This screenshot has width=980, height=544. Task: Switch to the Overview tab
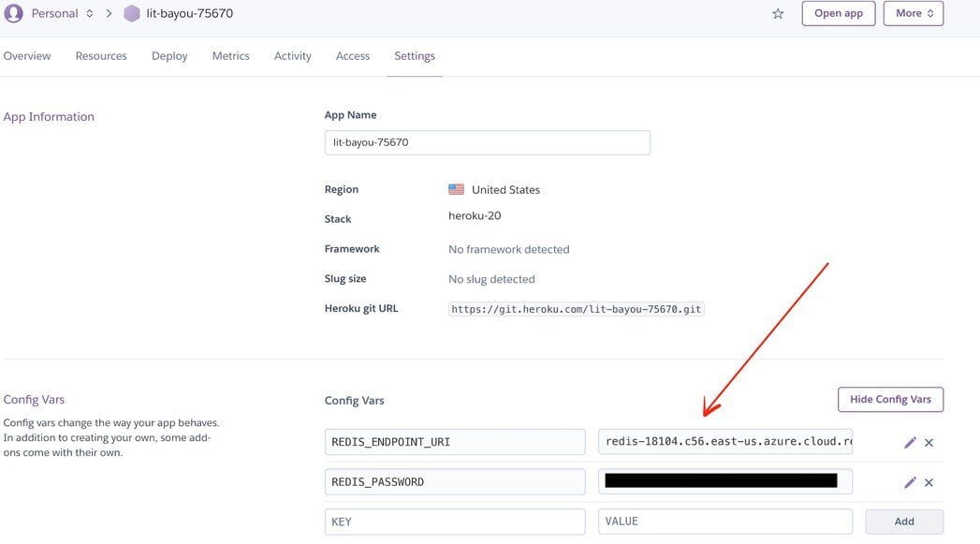coord(27,55)
